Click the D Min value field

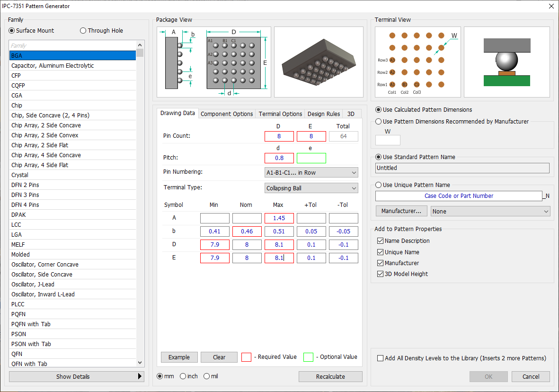[214, 245]
